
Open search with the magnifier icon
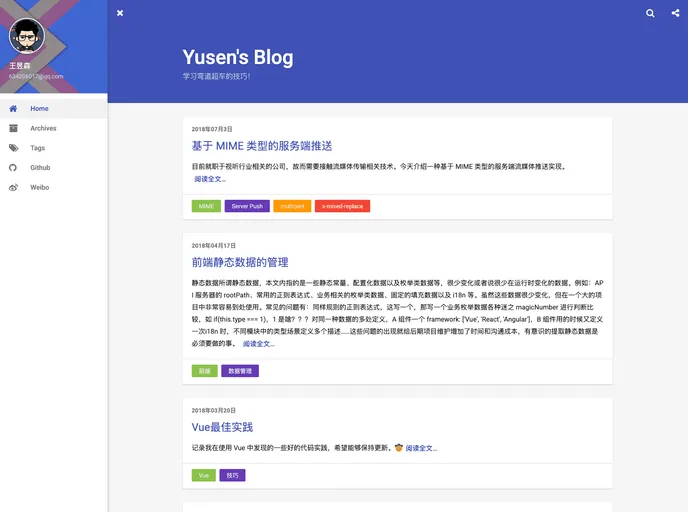coord(650,13)
